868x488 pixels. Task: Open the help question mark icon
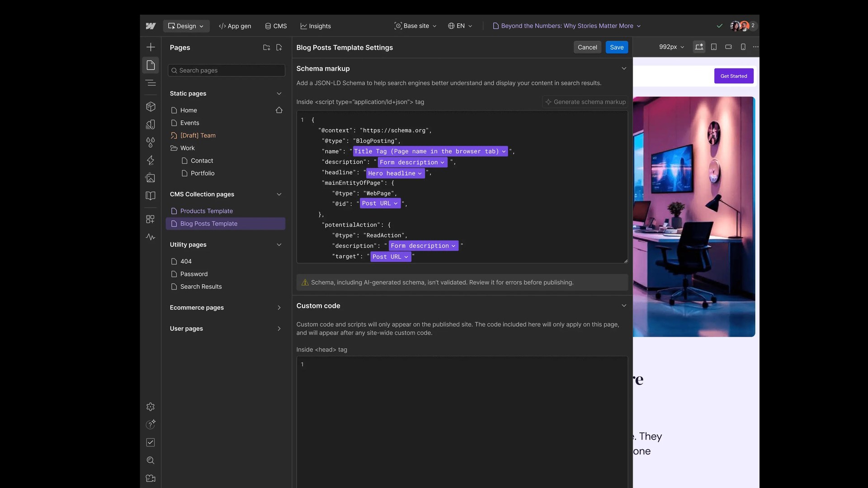click(151, 424)
